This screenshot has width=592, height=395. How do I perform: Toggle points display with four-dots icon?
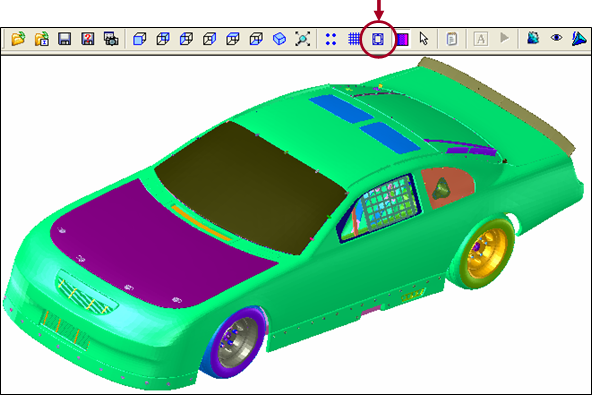coord(331,39)
